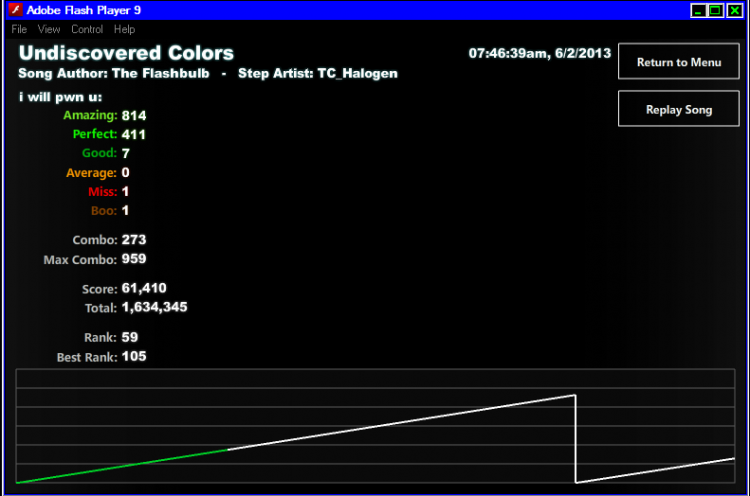Image resolution: width=750 pixels, height=496 pixels.
Task: Open the File menu
Action: pos(19,29)
